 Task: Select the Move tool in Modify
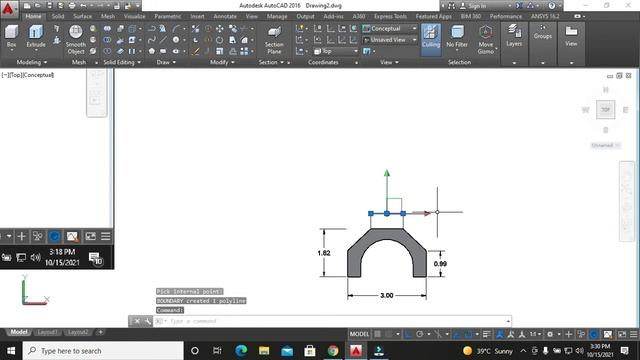(220, 29)
